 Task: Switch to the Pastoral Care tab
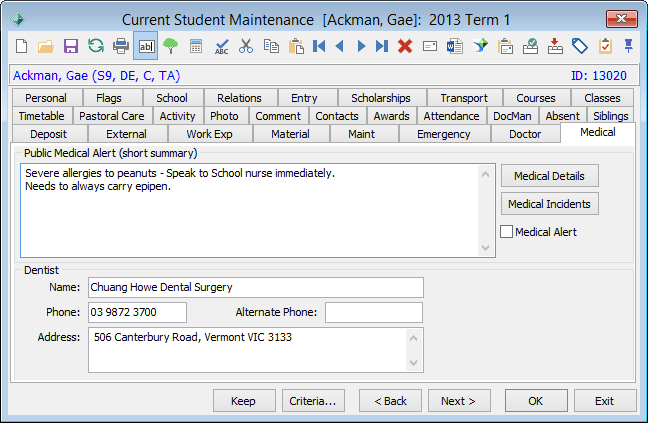112,116
